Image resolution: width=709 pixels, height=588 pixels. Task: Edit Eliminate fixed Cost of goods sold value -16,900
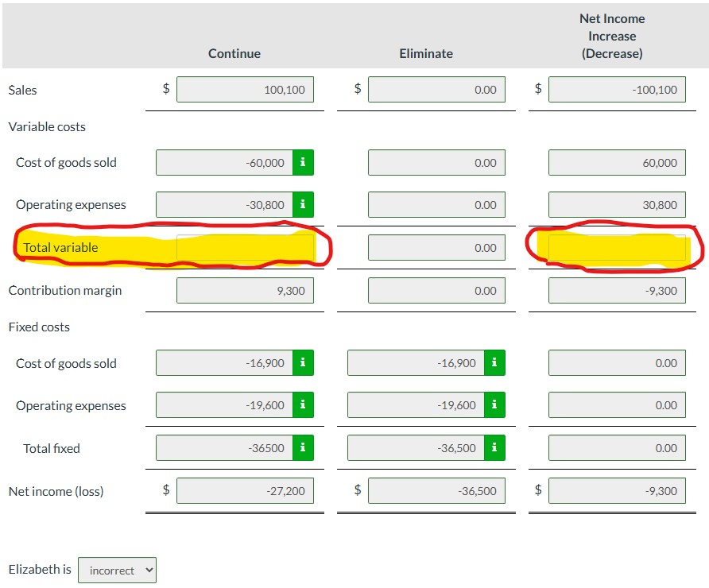pyautogui.click(x=416, y=362)
